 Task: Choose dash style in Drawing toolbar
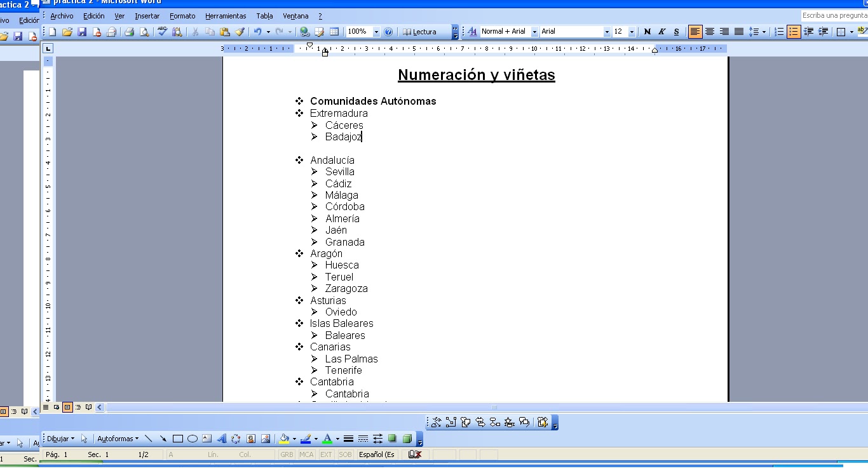(363, 439)
